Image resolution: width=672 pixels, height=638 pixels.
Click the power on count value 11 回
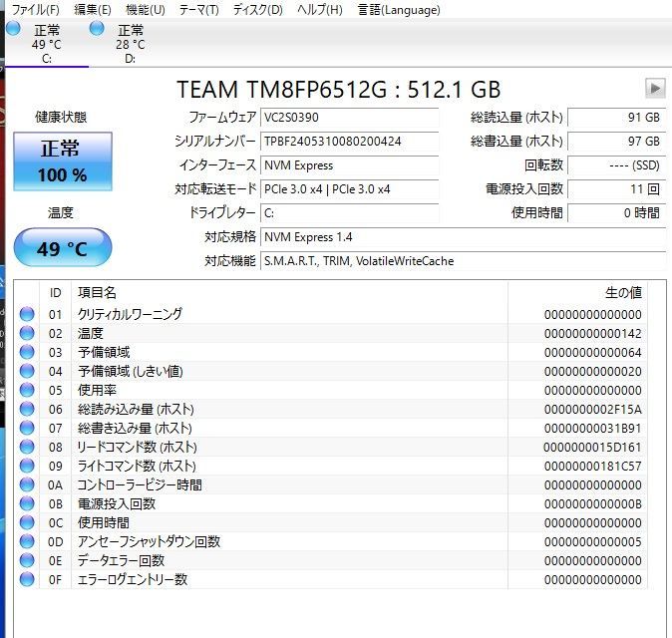coord(617,189)
